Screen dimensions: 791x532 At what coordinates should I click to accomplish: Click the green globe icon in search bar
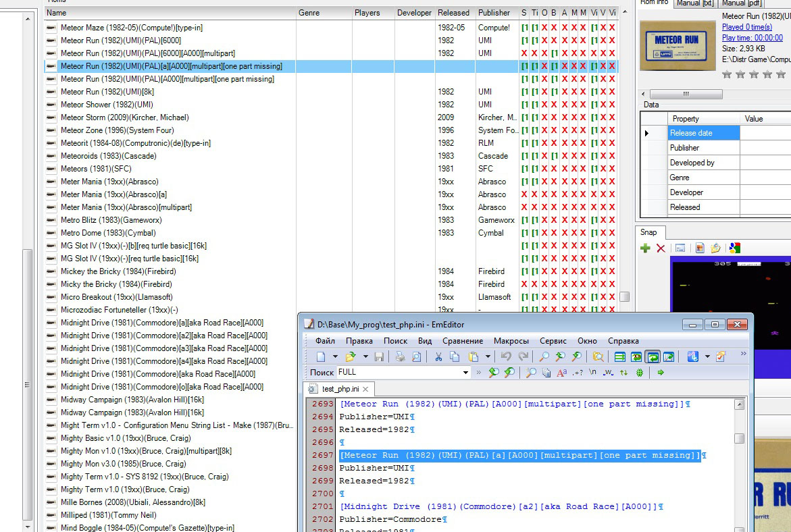pos(640,373)
